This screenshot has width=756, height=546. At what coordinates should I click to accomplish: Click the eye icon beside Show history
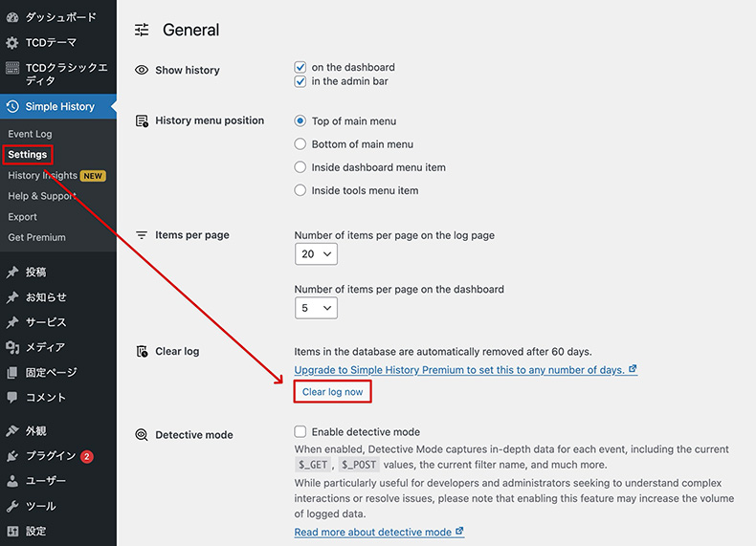[x=142, y=70]
